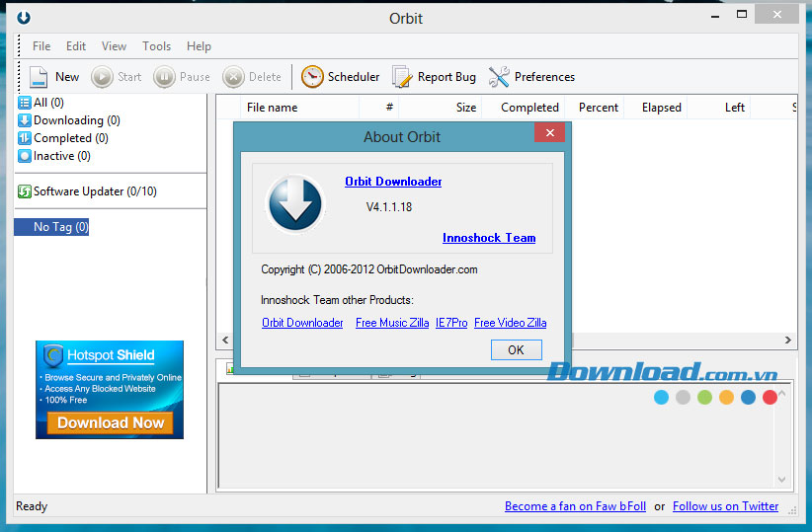Select Completed (0) category

(x=71, y=137)
